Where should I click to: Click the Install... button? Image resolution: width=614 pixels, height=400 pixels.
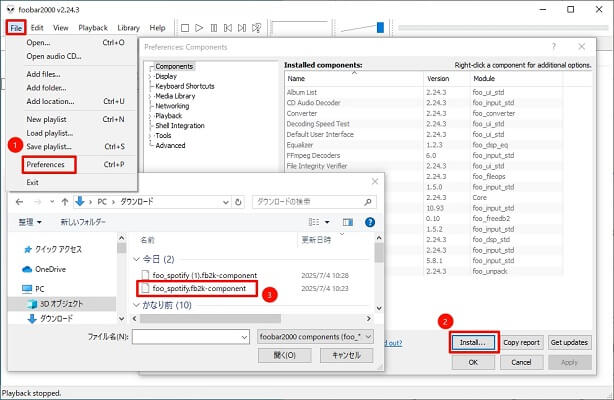(x=473, y=342)
